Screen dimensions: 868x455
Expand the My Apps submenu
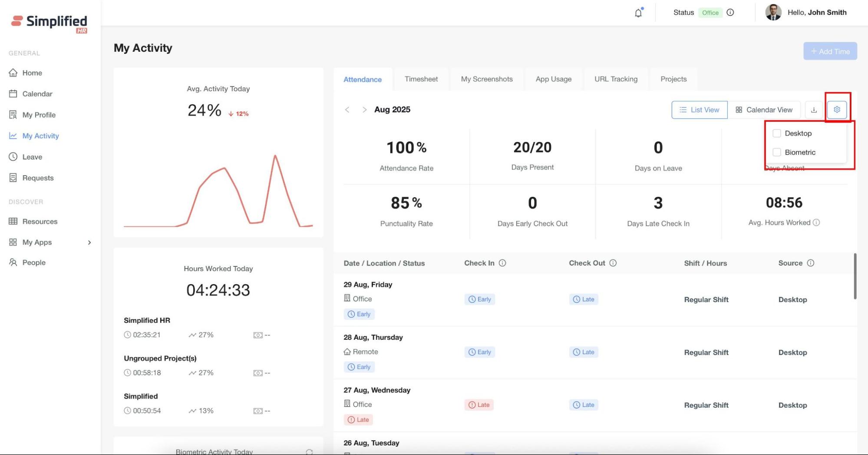click(89, 242)
